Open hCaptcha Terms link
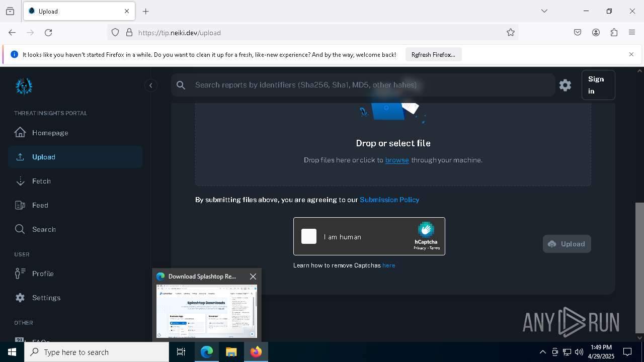Viewport: 644px width, 362px height. tap(435, 248)
